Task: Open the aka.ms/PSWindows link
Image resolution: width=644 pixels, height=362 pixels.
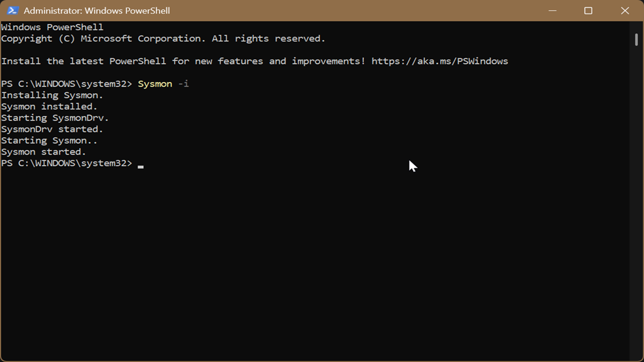Action: pyautogui.click(x=440, y=61)
